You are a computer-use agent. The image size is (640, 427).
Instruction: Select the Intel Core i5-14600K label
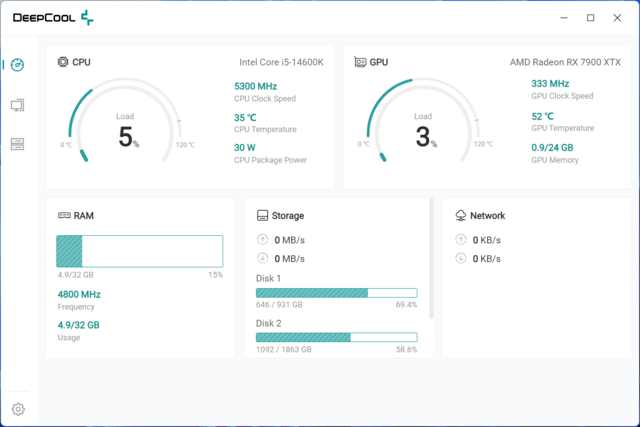281,62
